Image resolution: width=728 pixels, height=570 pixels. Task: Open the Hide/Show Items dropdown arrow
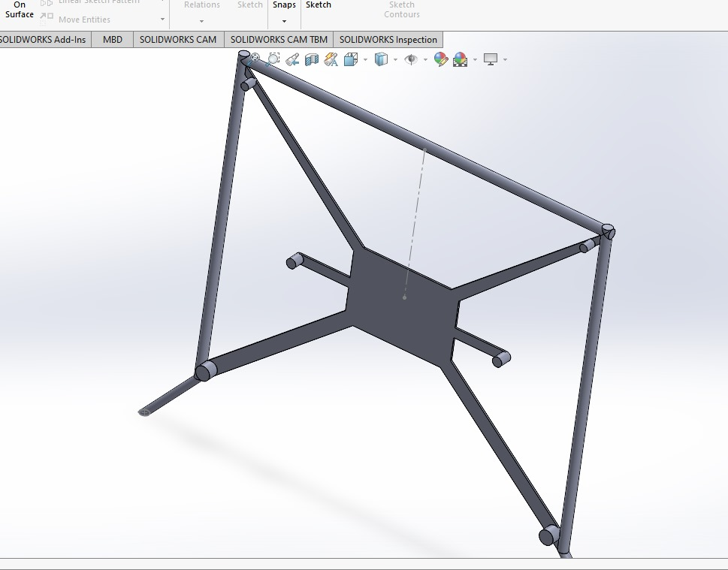(x=425, y=59)
